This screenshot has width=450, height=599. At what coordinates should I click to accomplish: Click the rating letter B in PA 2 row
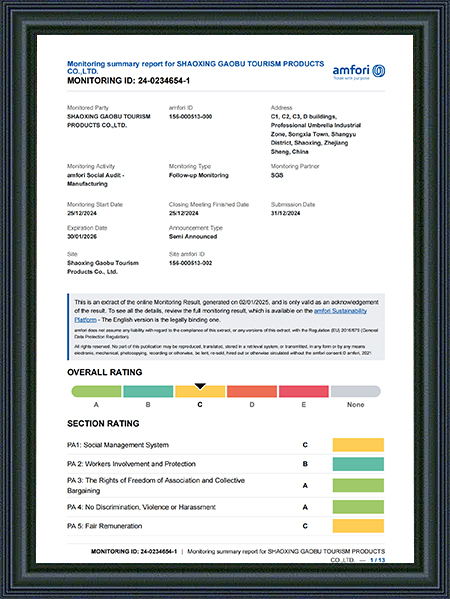305,464
